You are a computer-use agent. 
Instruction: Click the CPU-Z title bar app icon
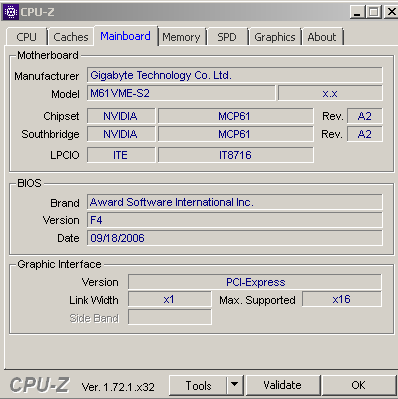point(11,12)
